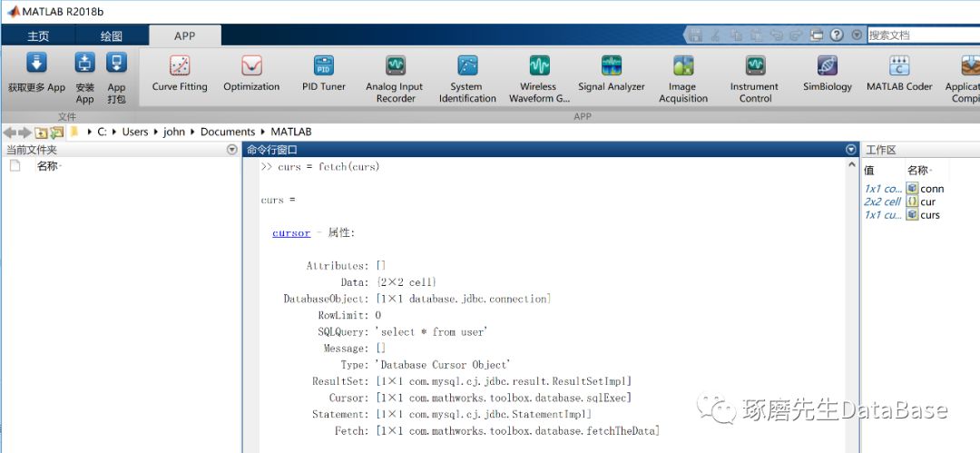The image size is (980, 453).
Task: Click the copy icon in quick access toolbar
Action: (x=736, y=35)
